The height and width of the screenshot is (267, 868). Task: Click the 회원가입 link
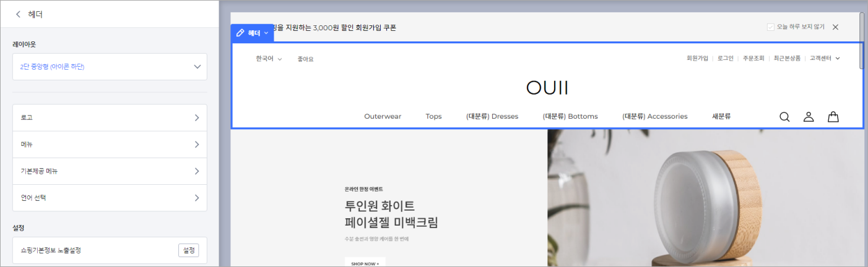click(x=697, y=58)
